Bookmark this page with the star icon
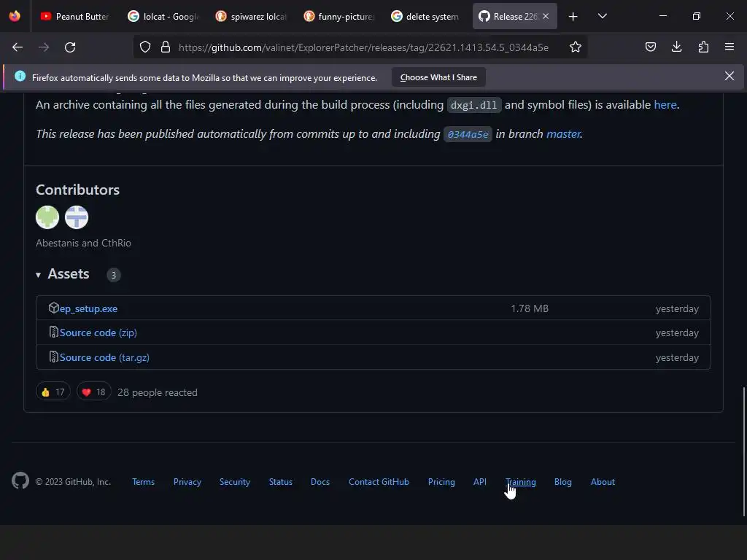Image resolution: width=747 pixels, height=560 pixels. pos(576,47)
